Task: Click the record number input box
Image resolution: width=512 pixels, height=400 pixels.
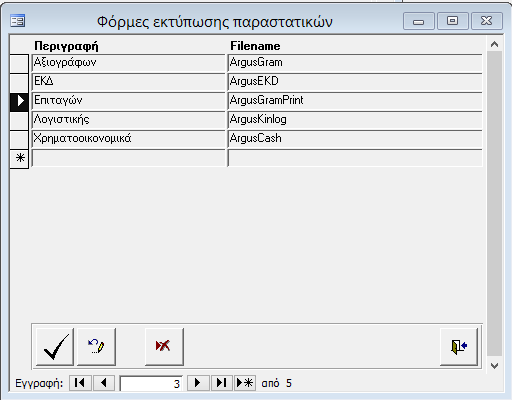Action: [x=151, y=383]
